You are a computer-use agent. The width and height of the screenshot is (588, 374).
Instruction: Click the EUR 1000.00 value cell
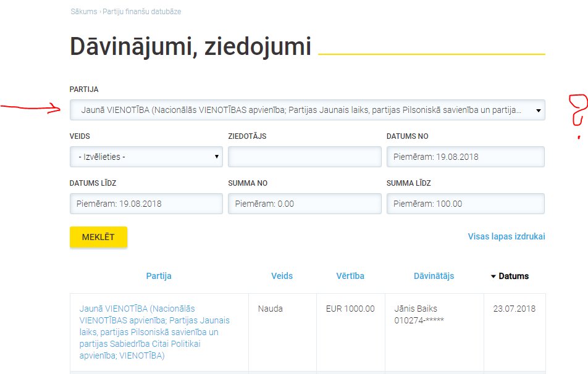point(350,309)
